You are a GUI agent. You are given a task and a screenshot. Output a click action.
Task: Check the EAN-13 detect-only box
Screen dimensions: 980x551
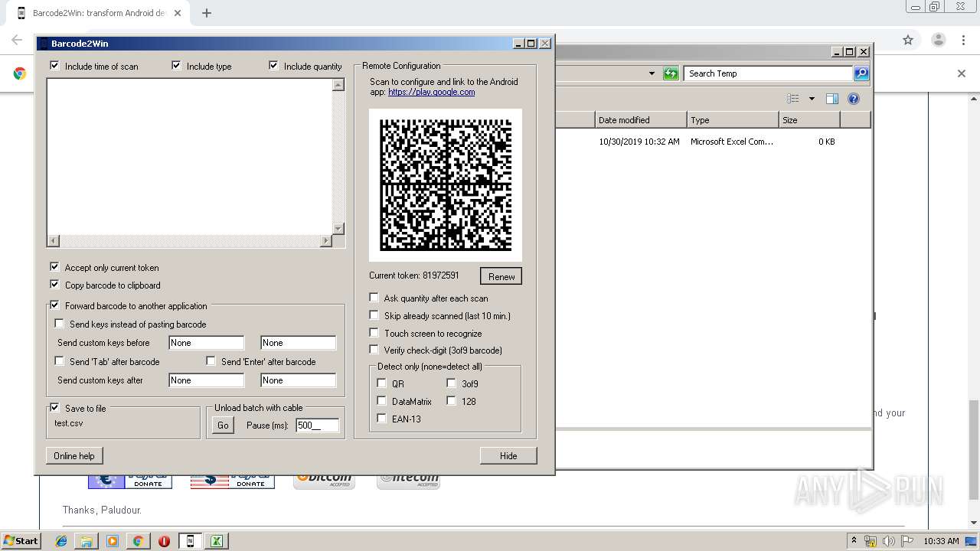[x=381, y=419]
